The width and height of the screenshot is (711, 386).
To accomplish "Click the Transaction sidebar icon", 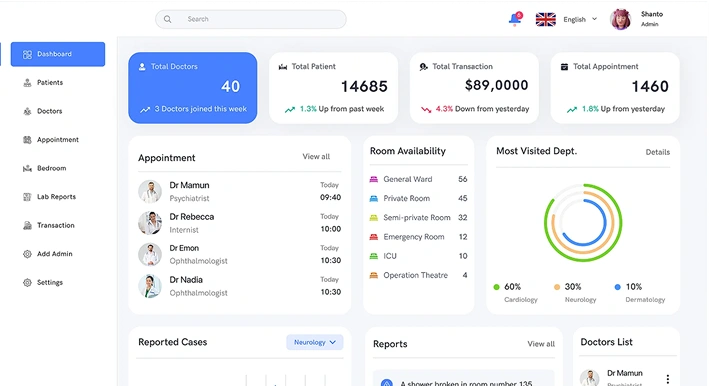I will pos(27,225).
